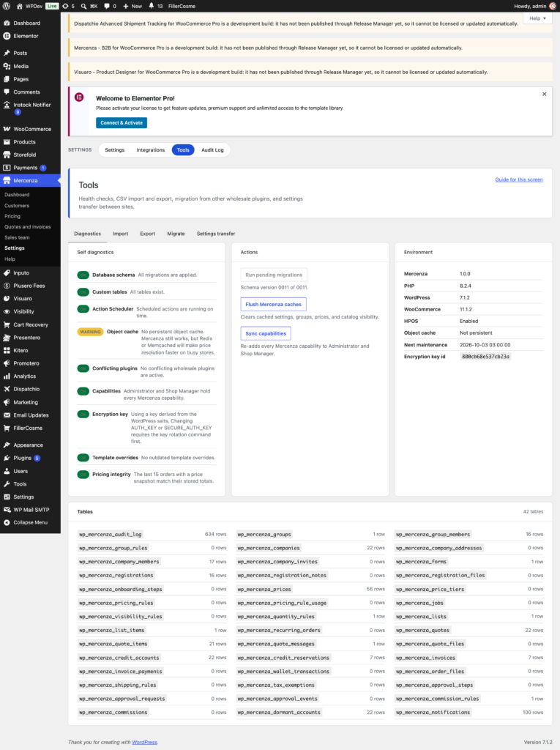Switch to the Integrations tab
Screen dimensions: 560x750
click(x=151, y=150)
